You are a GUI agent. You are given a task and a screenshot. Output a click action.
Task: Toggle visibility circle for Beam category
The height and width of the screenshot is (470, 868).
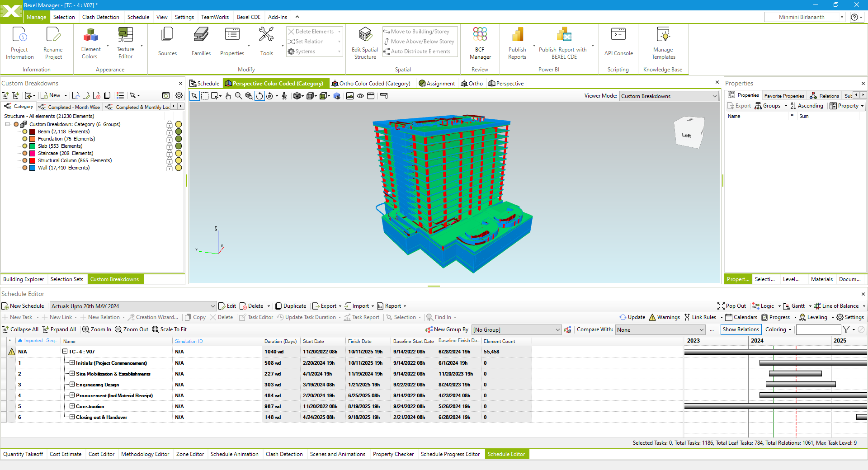[179, 132]
